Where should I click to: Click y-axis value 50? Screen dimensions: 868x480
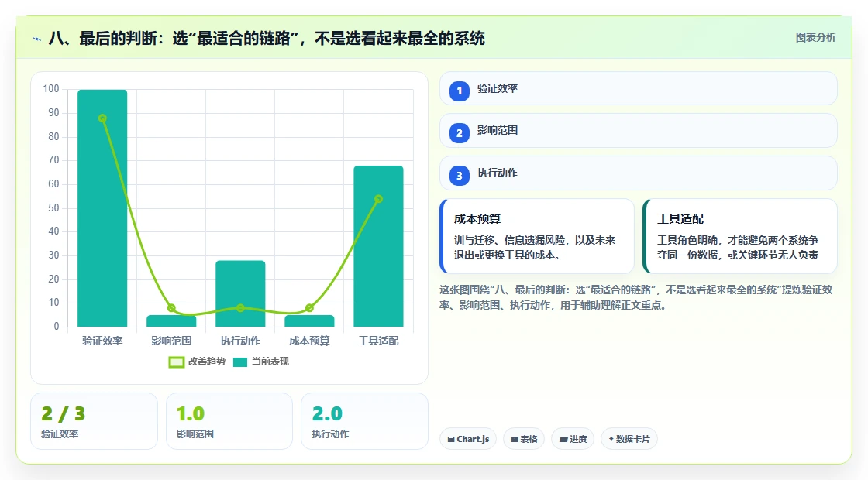tap(53, 208)
